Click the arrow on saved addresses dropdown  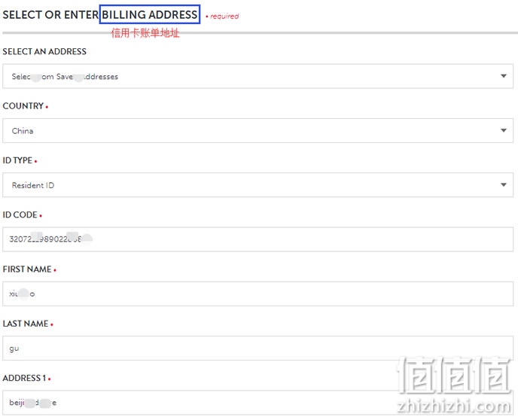pos(504,76)
